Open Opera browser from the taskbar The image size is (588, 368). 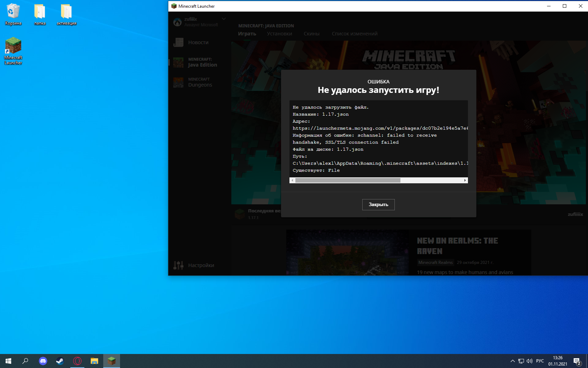click(x=77, y=361)
